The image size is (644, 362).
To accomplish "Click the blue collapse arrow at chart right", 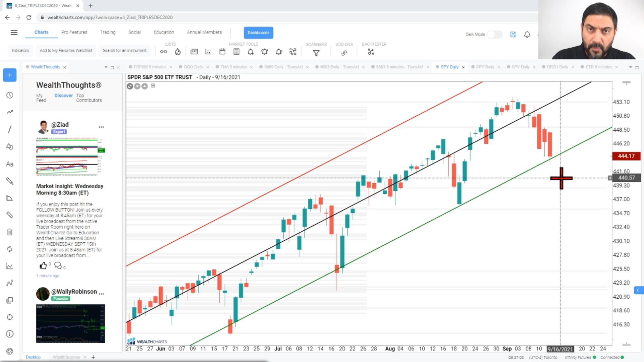I will [x=638, y=290].
